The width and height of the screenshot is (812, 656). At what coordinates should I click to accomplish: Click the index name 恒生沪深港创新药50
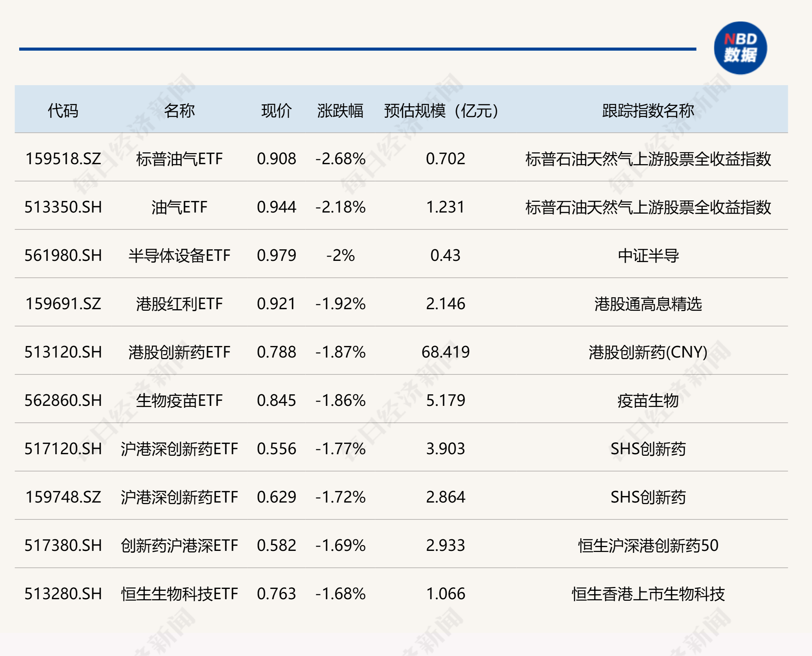pyautogui.click(x=648, y=546)
